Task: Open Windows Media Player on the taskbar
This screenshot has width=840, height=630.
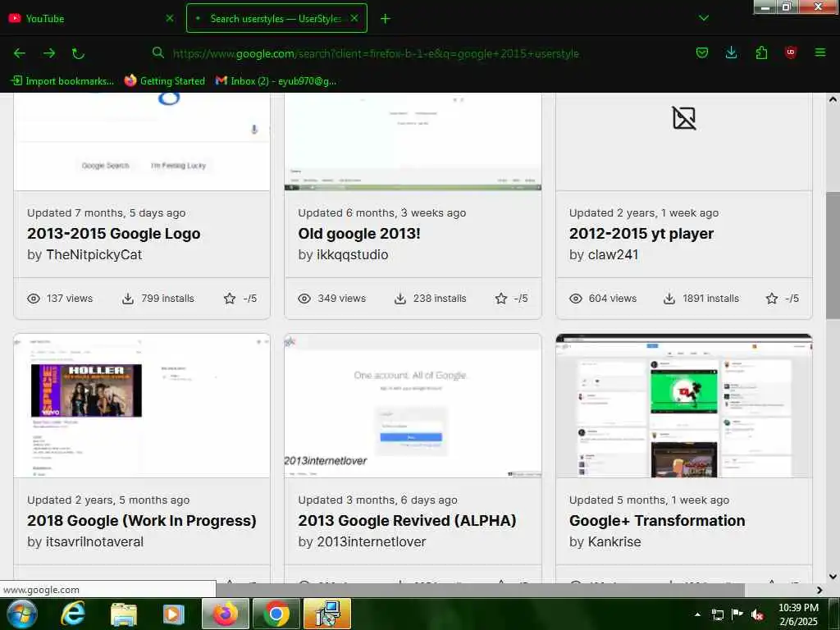Action: (x=172, y=614)
